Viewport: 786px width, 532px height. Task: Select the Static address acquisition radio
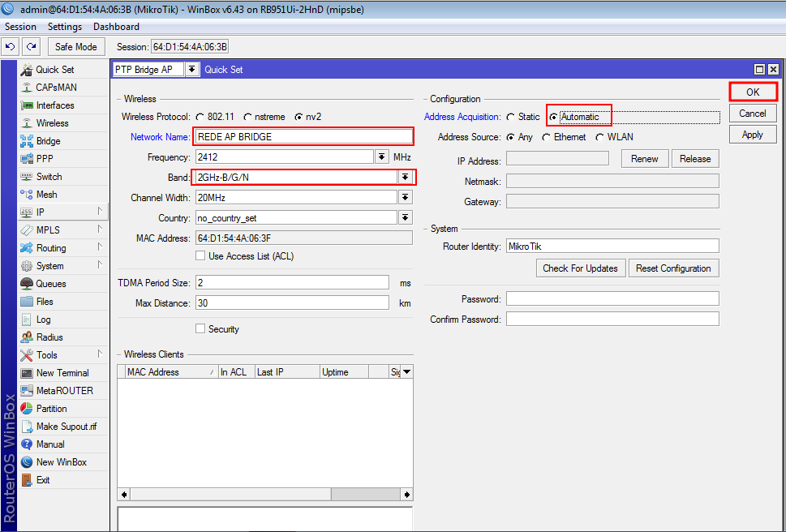510,117
